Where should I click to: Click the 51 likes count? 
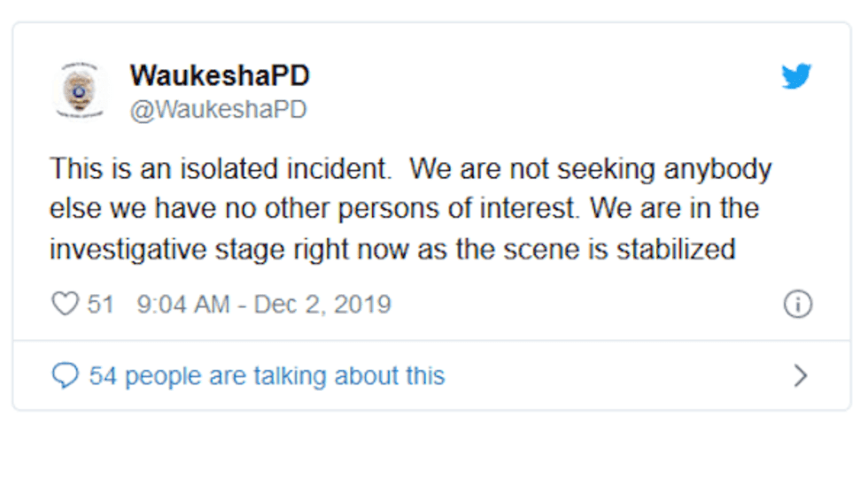100,304
